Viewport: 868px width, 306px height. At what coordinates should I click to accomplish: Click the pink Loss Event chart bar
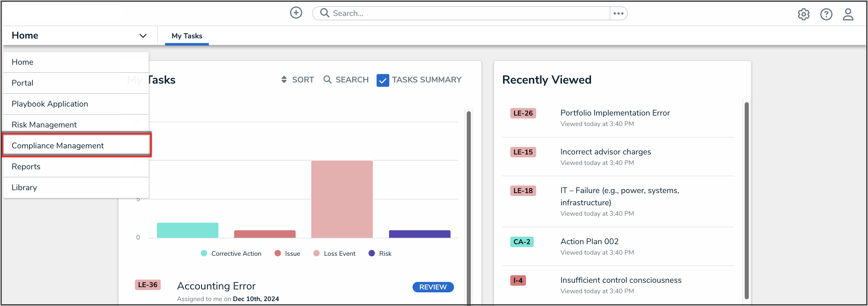[x=342, y=199]
